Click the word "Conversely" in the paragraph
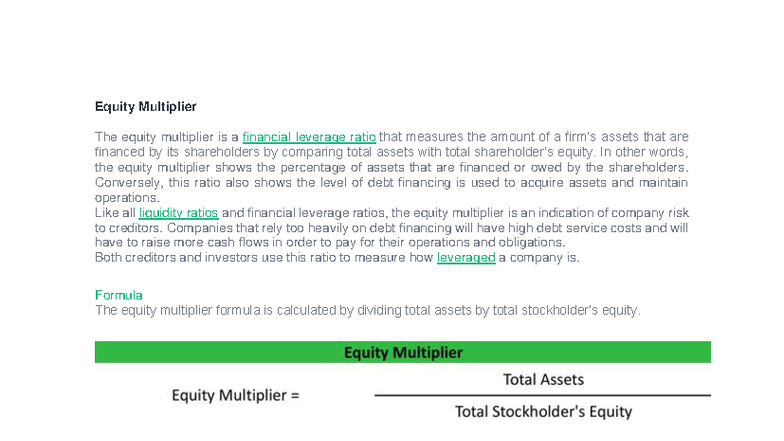The image size is (784, 441). (x=126, y=183)
